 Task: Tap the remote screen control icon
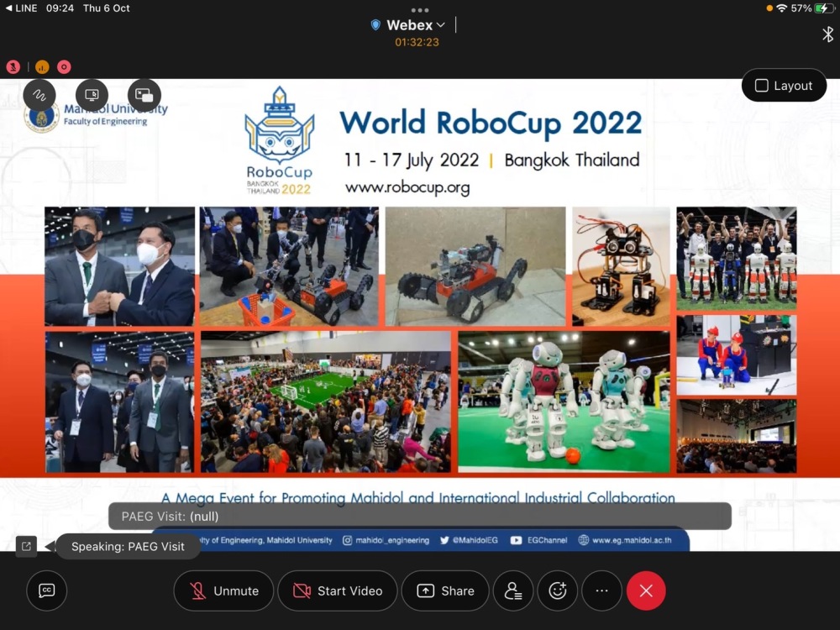tap(92, 95)
